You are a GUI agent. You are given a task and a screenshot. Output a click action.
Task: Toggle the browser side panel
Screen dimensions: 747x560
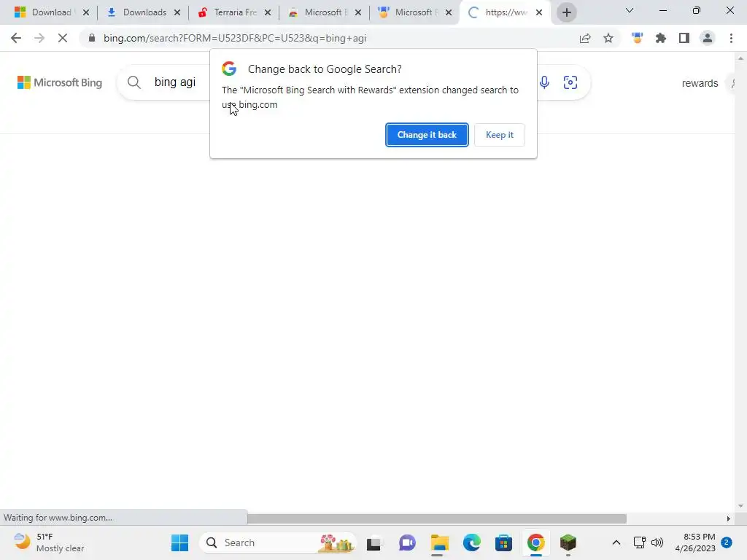coord(684,38)
